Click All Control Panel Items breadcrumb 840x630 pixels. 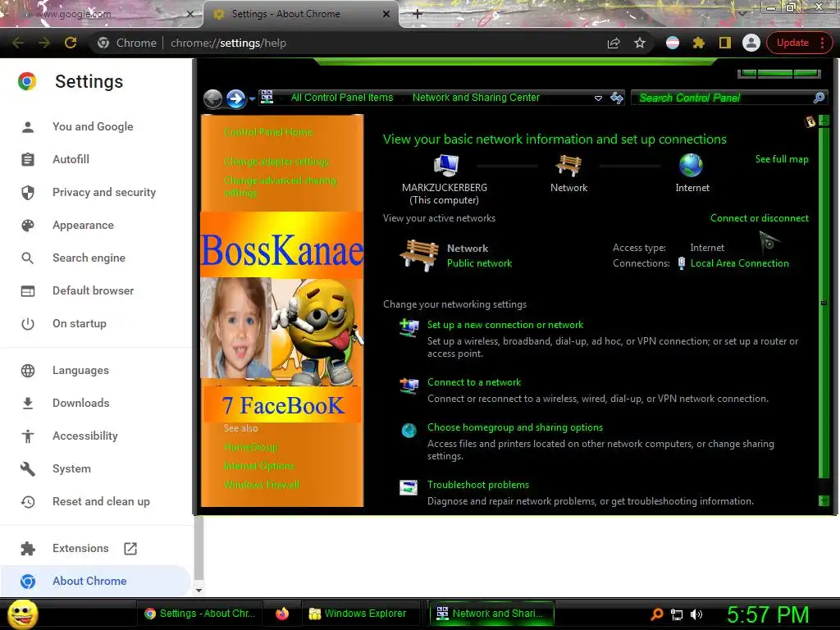click(x=342, y=98)
